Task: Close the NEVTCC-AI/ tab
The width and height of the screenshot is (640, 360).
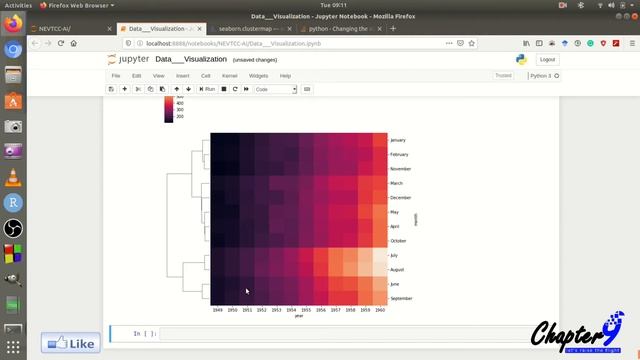Action: [x=109, y=29]
